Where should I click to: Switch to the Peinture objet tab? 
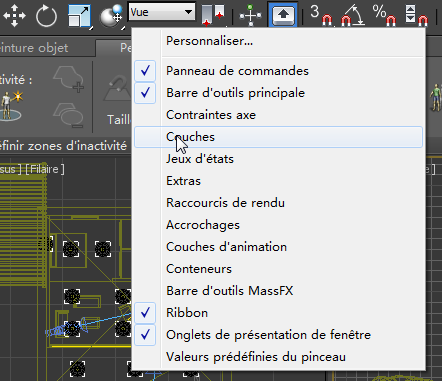pyautogui.click(x=34, y=48)
